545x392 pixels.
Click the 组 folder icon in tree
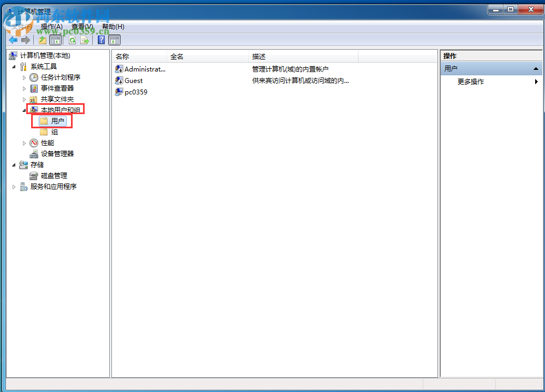click(44, 132)
